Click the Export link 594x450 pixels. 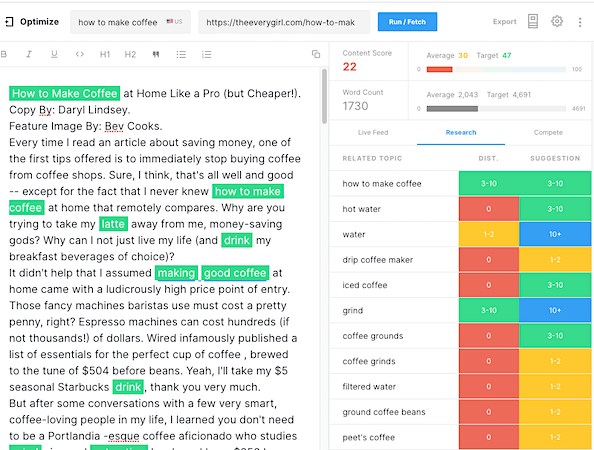504,22
